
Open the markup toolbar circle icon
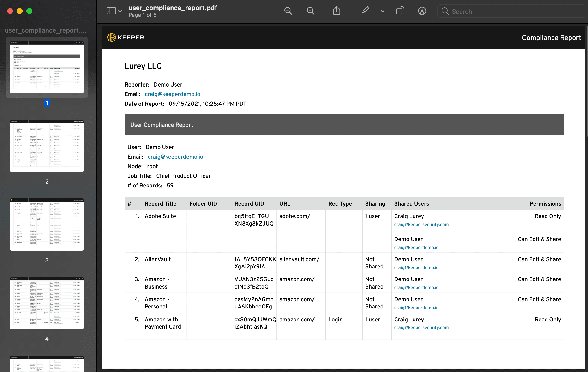point(422,11)
